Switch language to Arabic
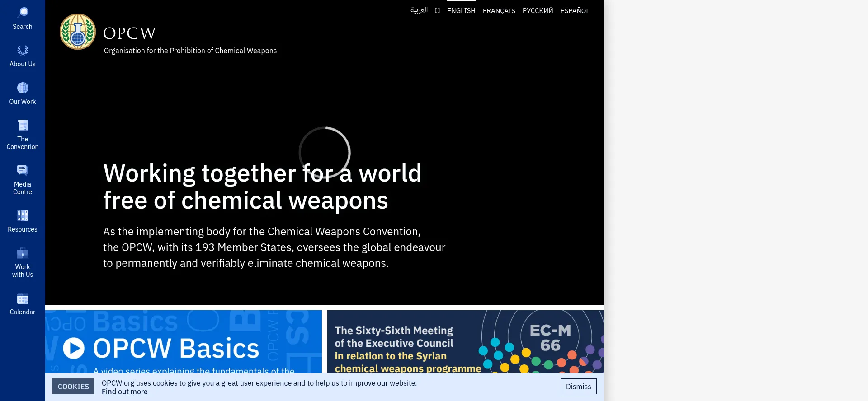Image resolution: width=868 pixels, height=401 pixels. pos(419,10)
